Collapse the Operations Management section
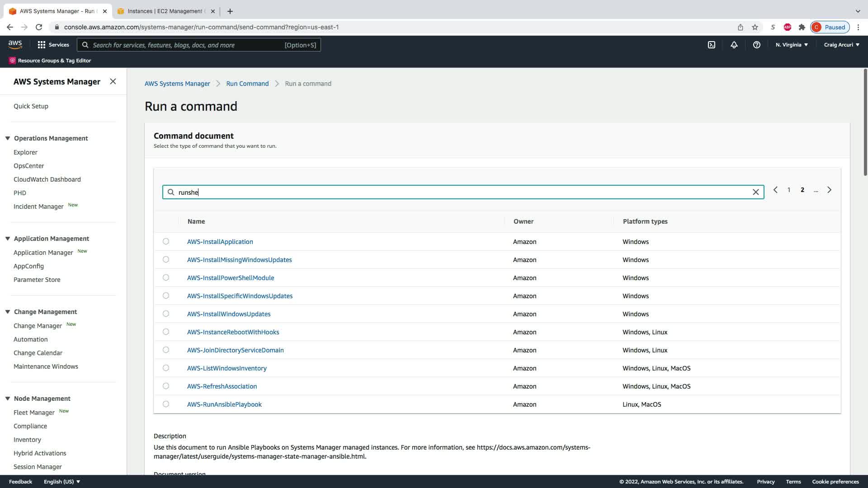Viewport: 868px width, 488px height. pos(8,138)
